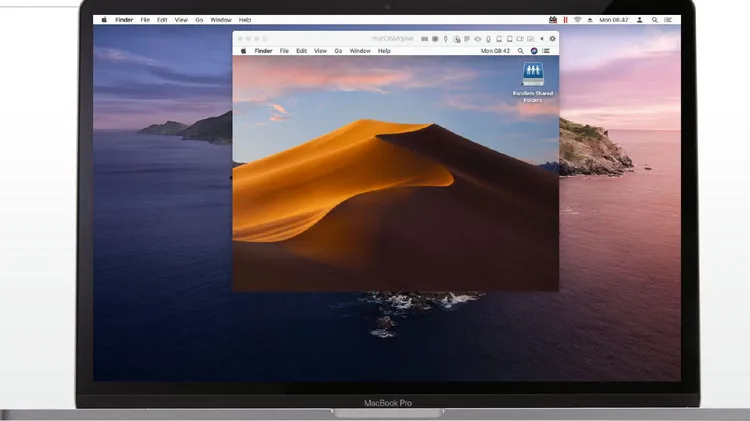Collapse VM toolbar icons with the left arrow
750x421 pixels.
(x=541, y=39)
